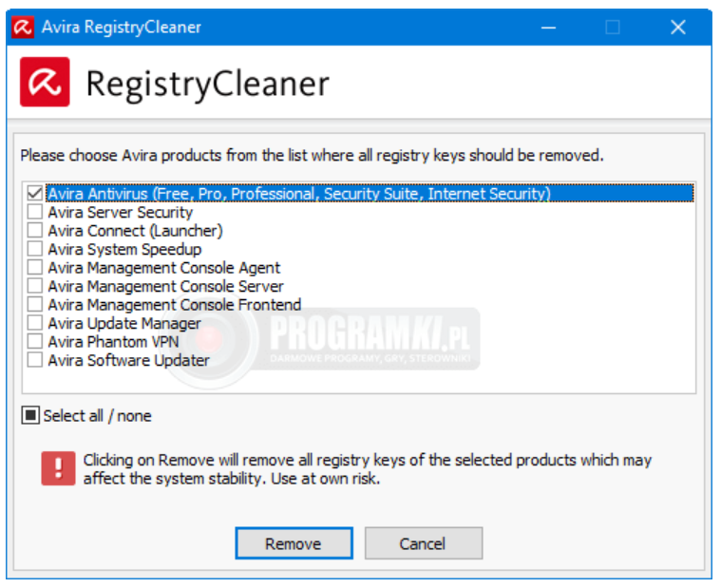Check the Avira Phantom VPN checkbox
The height and width of the screenshot is (588, 721).
(35, 341)
